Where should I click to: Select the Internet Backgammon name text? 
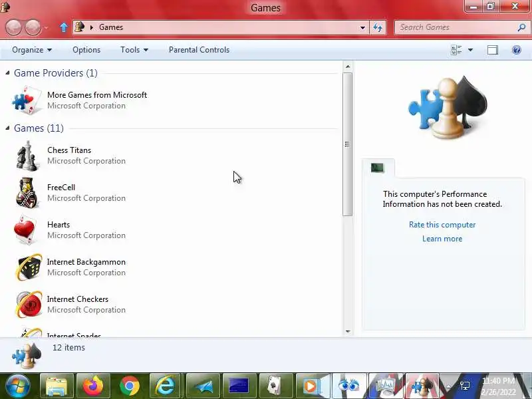pyautogui.click(x=86, y=262)
